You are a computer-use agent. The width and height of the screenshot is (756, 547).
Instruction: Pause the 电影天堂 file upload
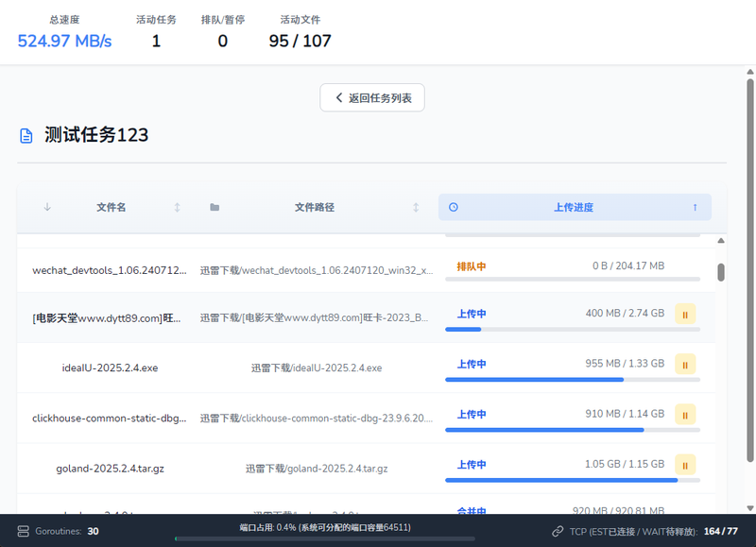pyautogui.click(x=685, y=314)
